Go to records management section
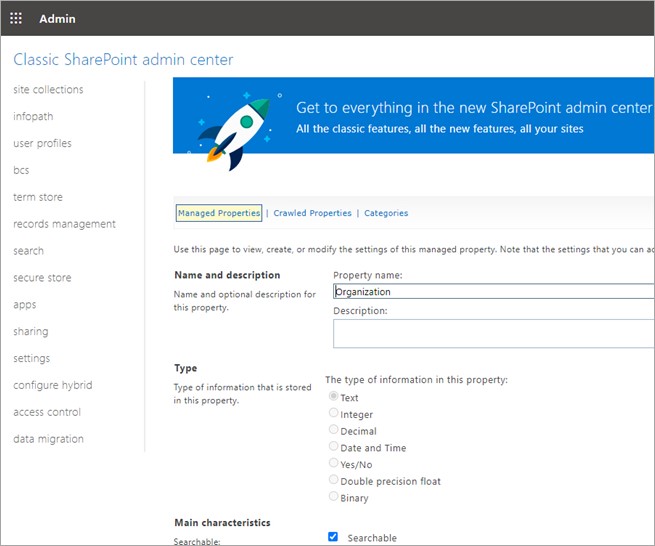Screen dimensions: 655x546 64,224
